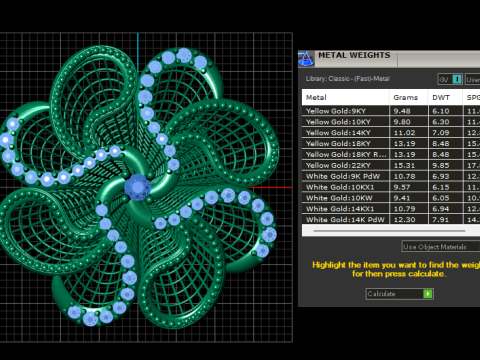Select the White Gold:9K PdW row
The height and width of the screenshot is (360, 480).
391,176
